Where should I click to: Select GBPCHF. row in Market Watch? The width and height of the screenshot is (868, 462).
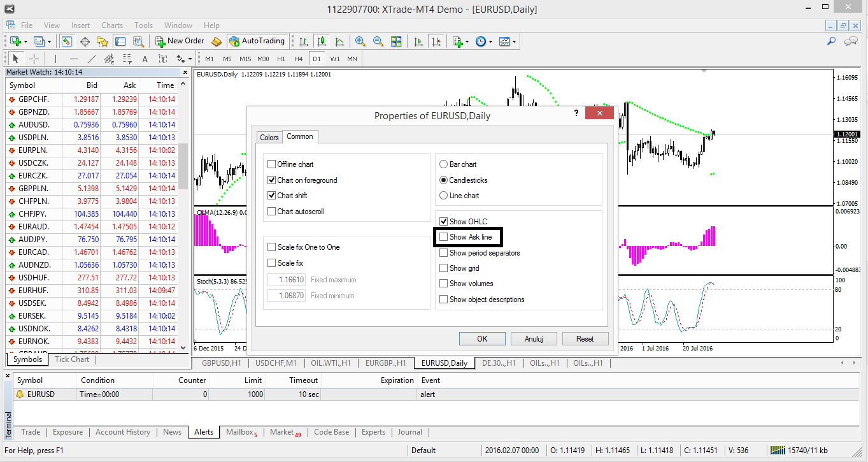click(91, 99)
